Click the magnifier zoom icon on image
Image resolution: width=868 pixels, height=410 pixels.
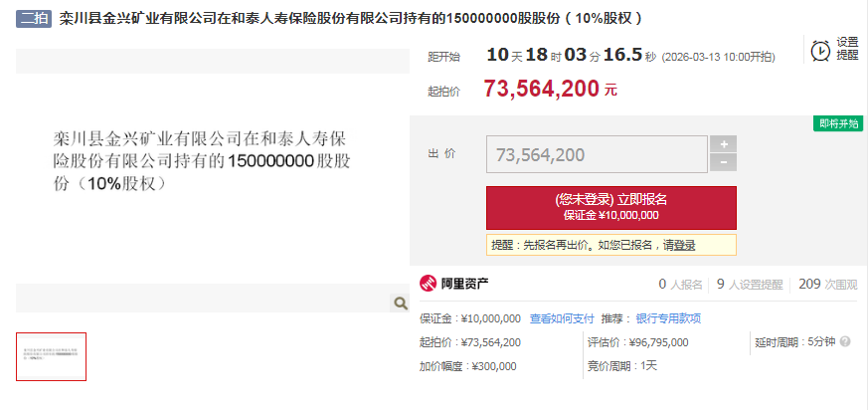[x=401, y=304]
